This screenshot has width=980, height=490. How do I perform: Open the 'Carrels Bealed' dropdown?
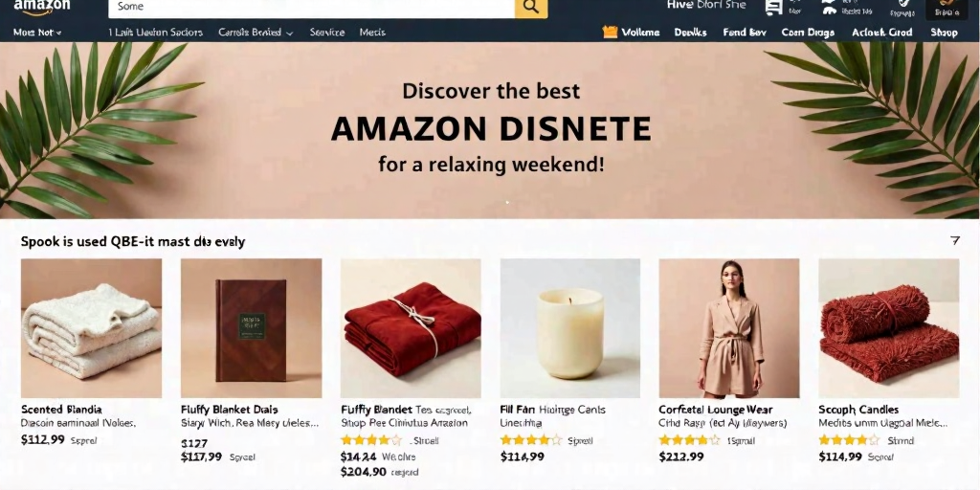[256, 33]
